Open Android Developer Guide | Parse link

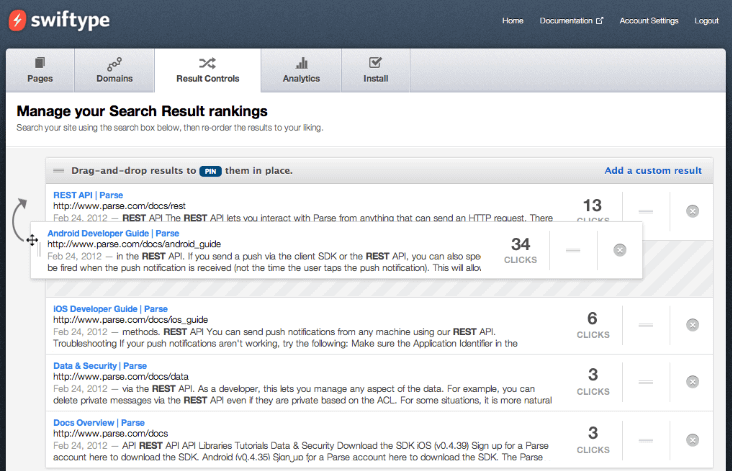tap(113, 233)
